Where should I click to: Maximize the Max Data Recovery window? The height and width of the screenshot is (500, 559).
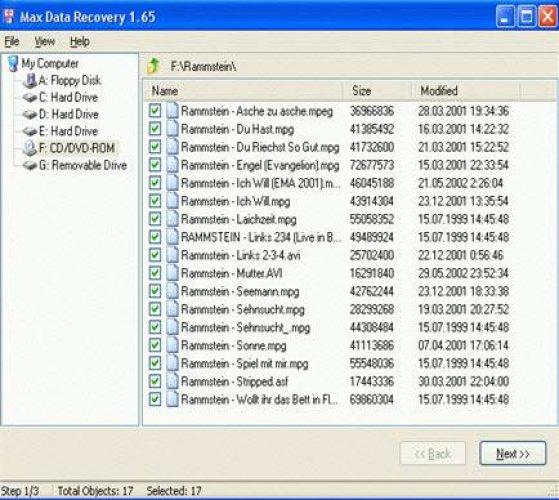pos(526,16)
